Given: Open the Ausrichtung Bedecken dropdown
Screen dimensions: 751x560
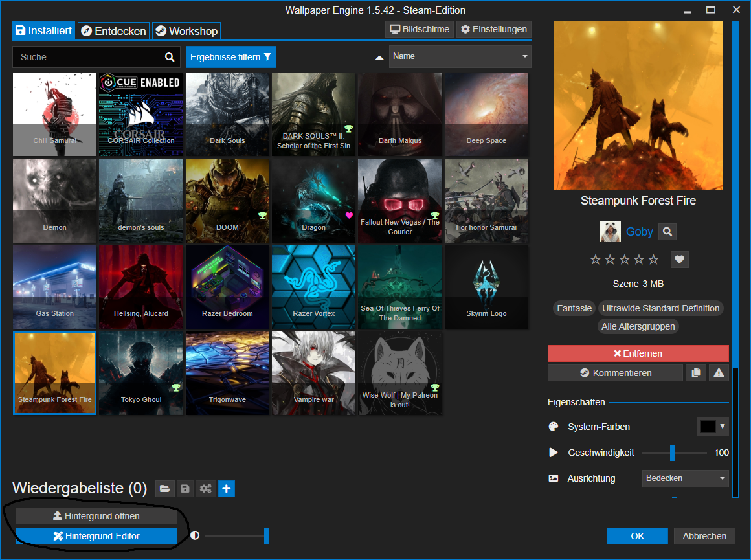Looking at the screenshot, I should 686,478.
